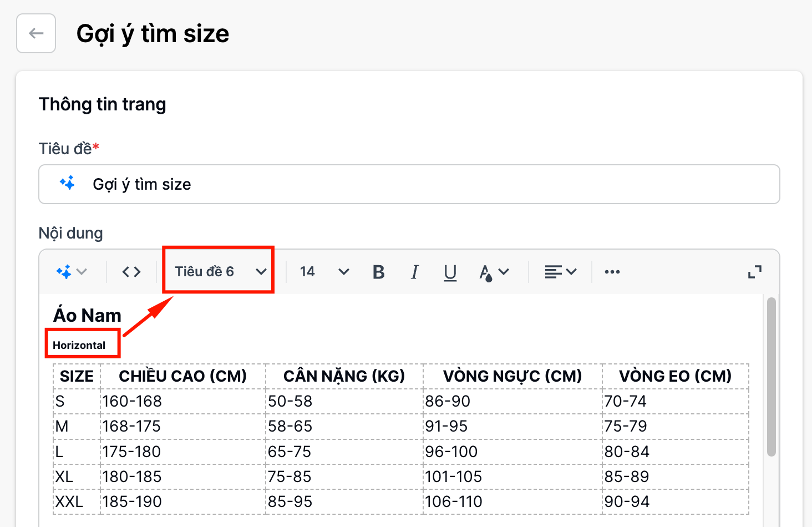Open the AI assistant tool in editor toolbar
Viewport: 812px width, 527px height.
72,272
